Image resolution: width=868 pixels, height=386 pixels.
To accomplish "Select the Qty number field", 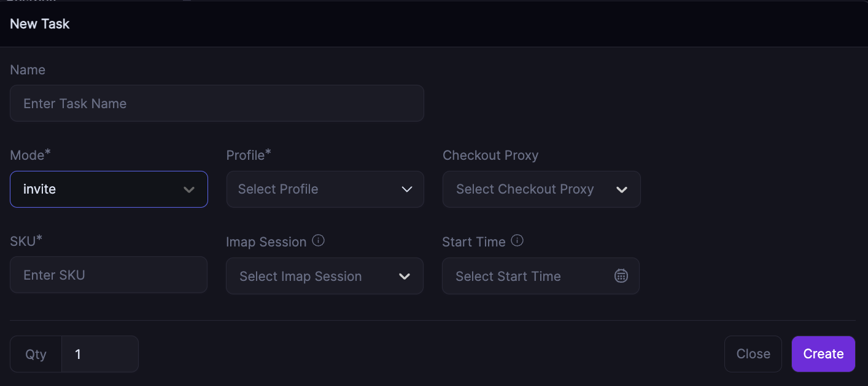I will (100, 354).
